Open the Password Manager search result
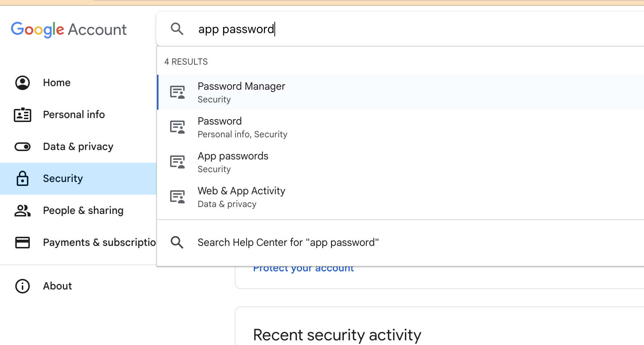644x345 pixels. (401, 92)
